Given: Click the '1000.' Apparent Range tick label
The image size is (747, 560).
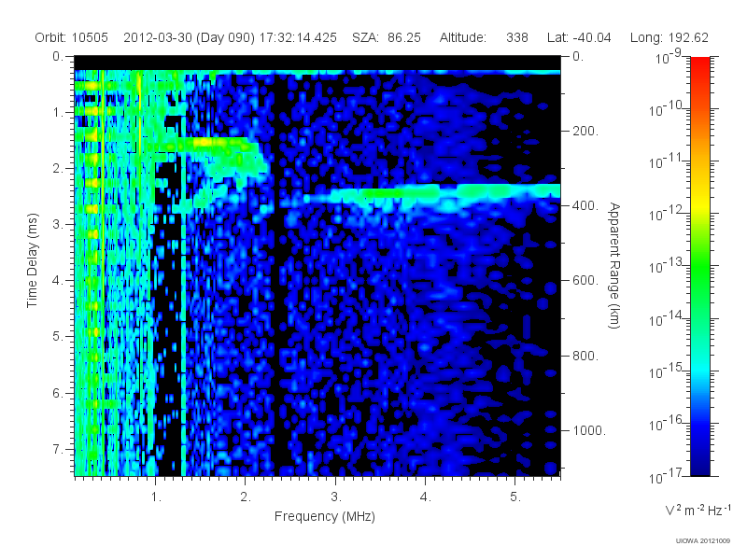Looking at the screenshot, I should tap(589, 430).
